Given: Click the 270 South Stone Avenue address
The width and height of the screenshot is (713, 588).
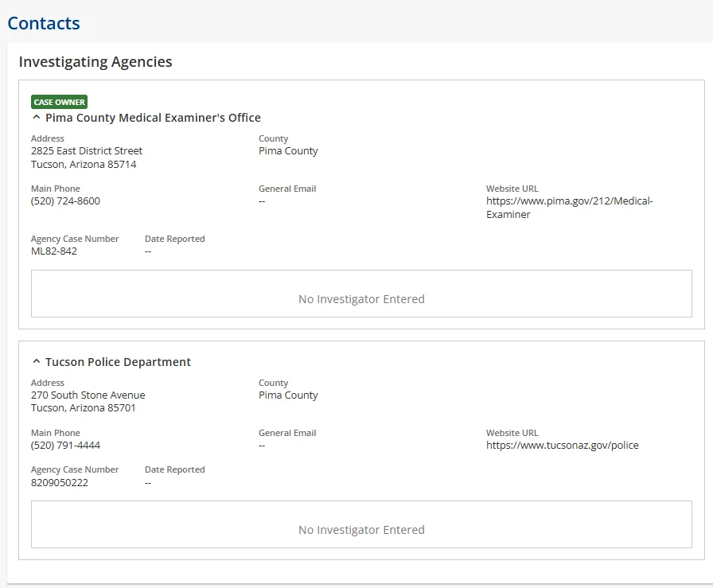Looking at the screenshot, I should 88,395.
